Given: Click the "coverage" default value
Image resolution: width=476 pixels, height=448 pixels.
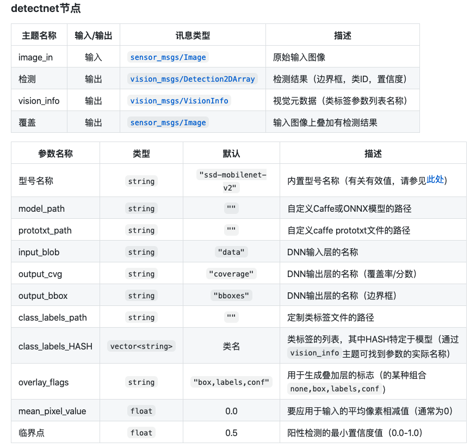Looking at the screenshot, I should tap(231, 274).
